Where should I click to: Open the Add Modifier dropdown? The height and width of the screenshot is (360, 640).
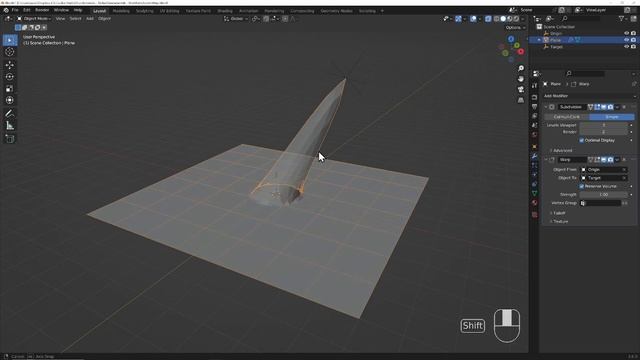589,96
